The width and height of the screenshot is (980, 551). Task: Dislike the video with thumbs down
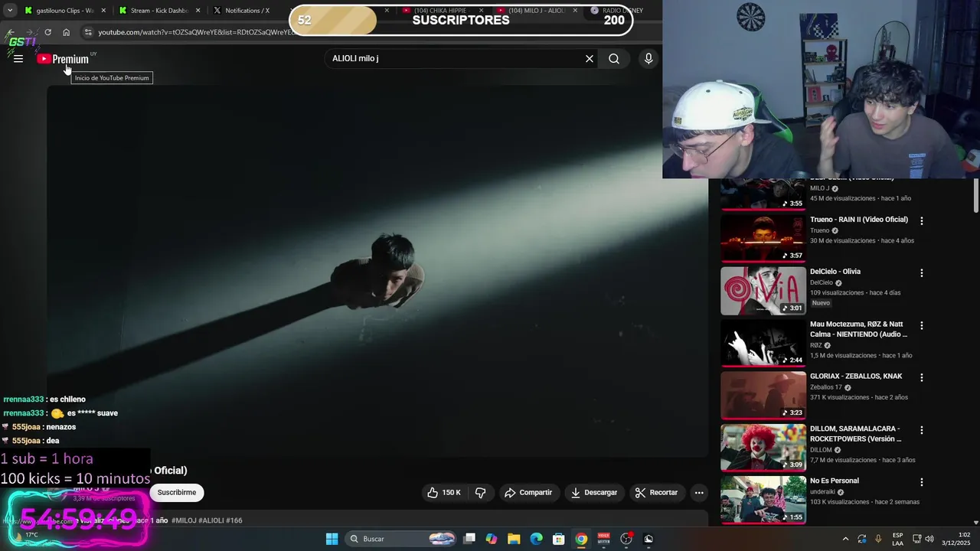481,493
